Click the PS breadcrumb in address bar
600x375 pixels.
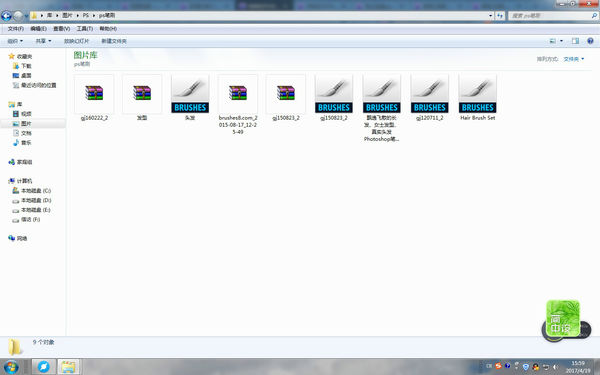point(86,15)
